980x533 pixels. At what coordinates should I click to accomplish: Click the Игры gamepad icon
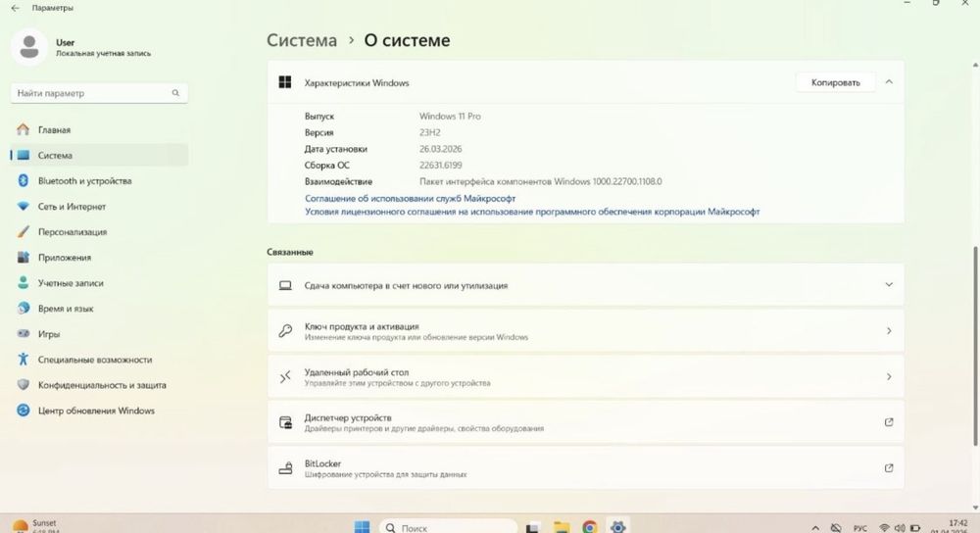pos(24,334)
